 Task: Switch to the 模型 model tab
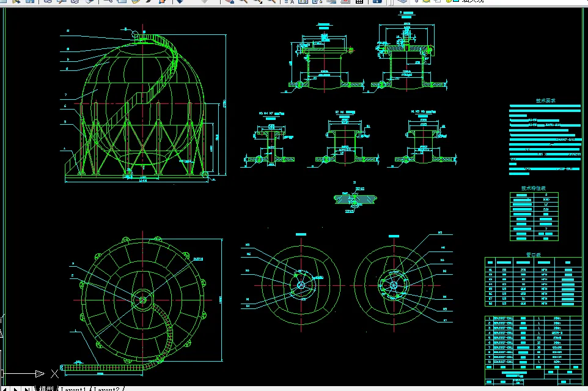[x=46, y=389]
